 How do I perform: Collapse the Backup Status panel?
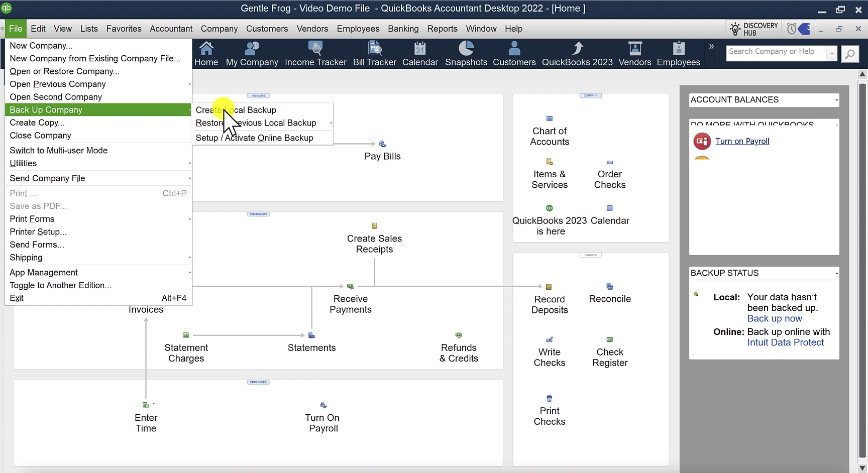pos(836,273)
